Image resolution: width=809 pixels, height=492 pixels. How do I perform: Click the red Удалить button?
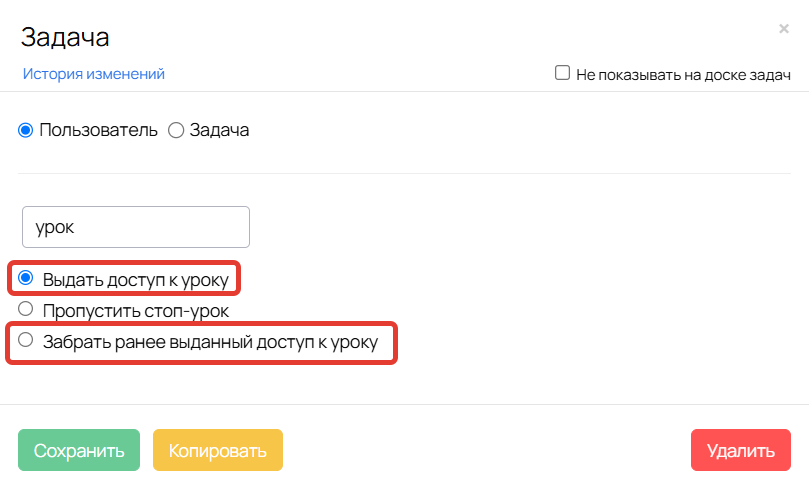point(741,450)
